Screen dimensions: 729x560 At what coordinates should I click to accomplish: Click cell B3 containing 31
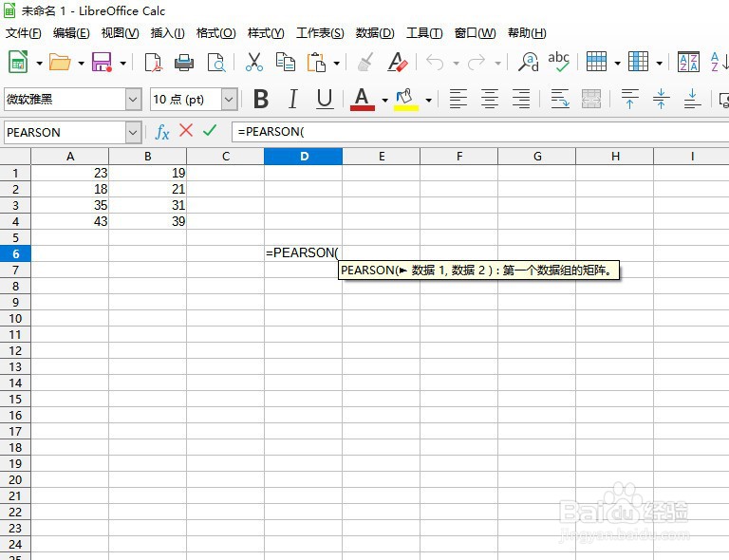pyautogui.click(x=147, y=205)
